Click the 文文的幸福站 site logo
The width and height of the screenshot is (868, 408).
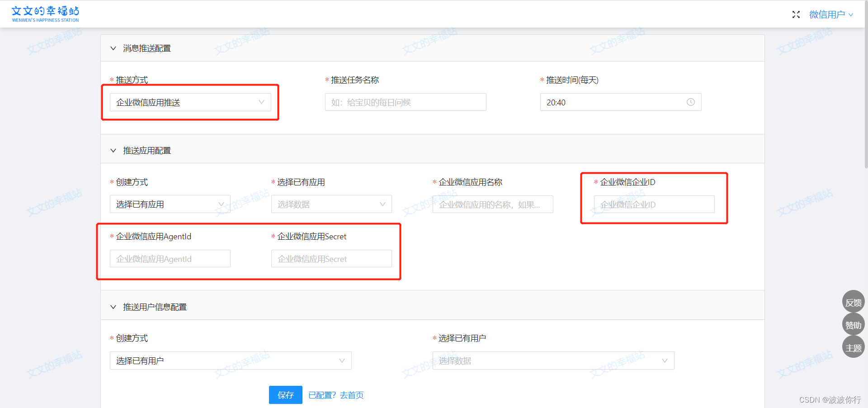point(45,14)
